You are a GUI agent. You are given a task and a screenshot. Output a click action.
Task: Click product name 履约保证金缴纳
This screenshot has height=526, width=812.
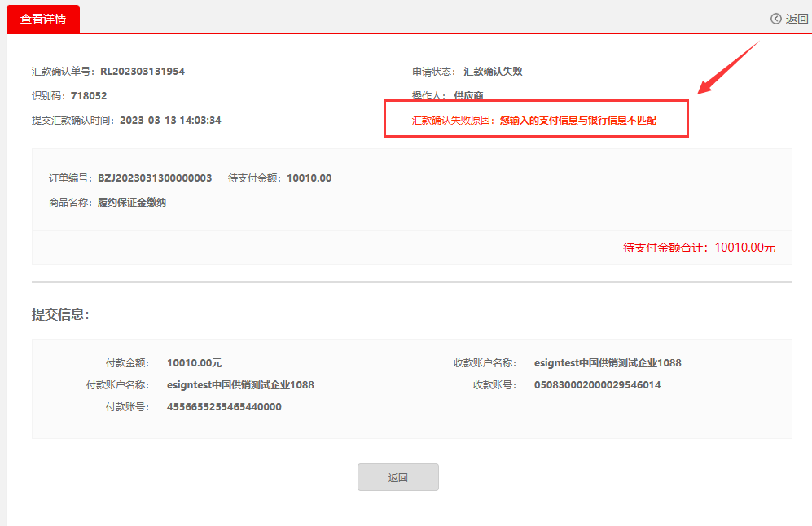coord(132,203)
